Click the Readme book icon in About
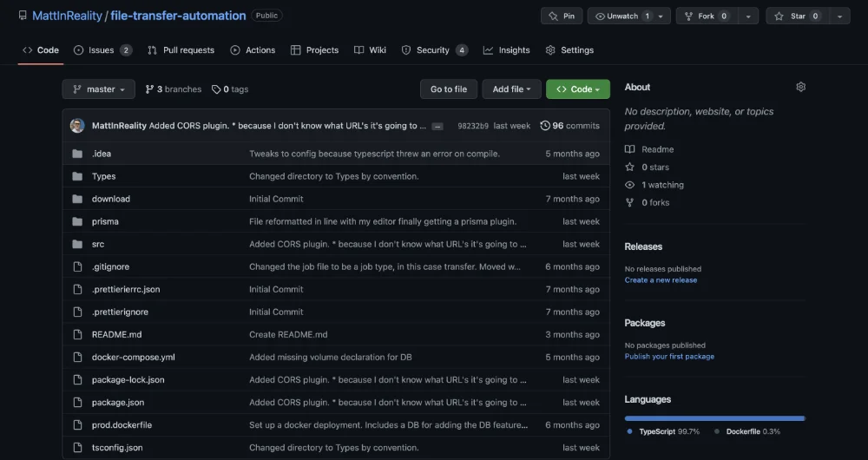Image resolution: width=868 pixels, height=460 pixels. [x=629, y=149]
